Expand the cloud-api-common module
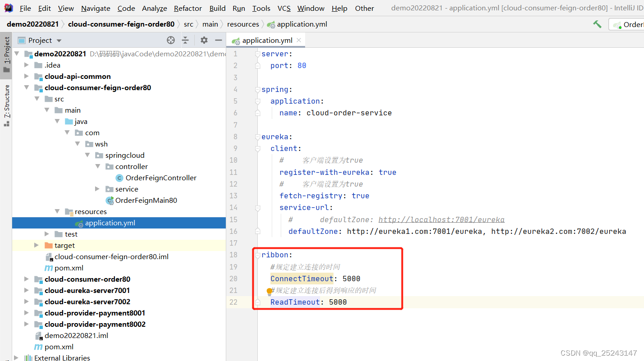The width and height of the screenshot is (644, 361). (x=27, y=77)
